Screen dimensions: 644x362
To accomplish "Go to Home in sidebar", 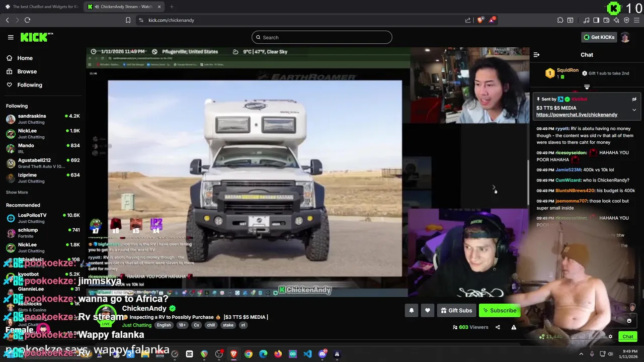I will [x=19, y=58].
